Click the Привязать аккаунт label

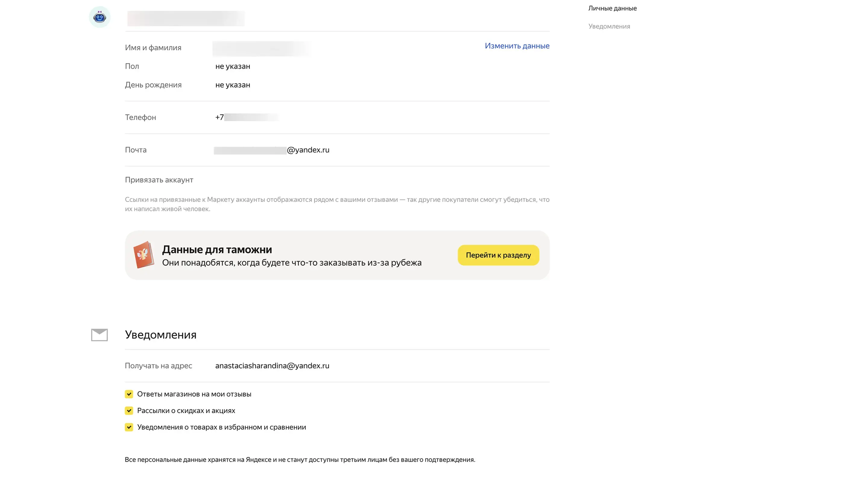pyautogui.click(x=159, y=180)
